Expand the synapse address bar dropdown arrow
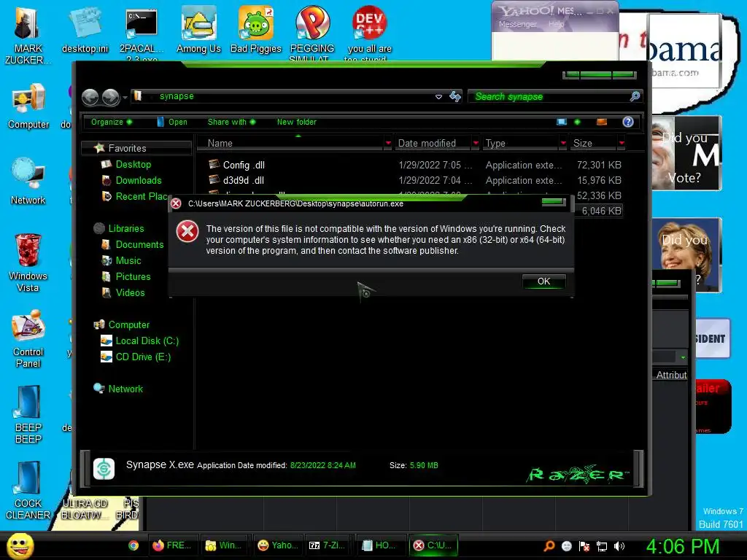The width and height of the screenshot is (747, 560). (x=438, y=97)
